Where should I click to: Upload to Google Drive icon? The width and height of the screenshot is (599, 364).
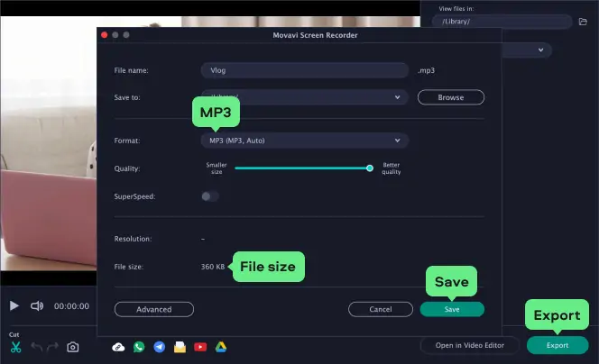point(221,347)
